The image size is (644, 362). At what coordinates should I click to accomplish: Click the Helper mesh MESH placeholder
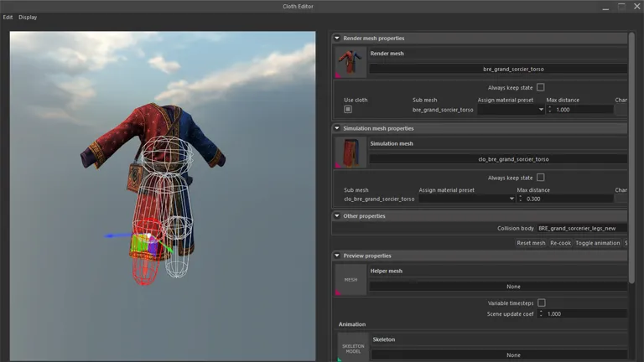[351, 280]
